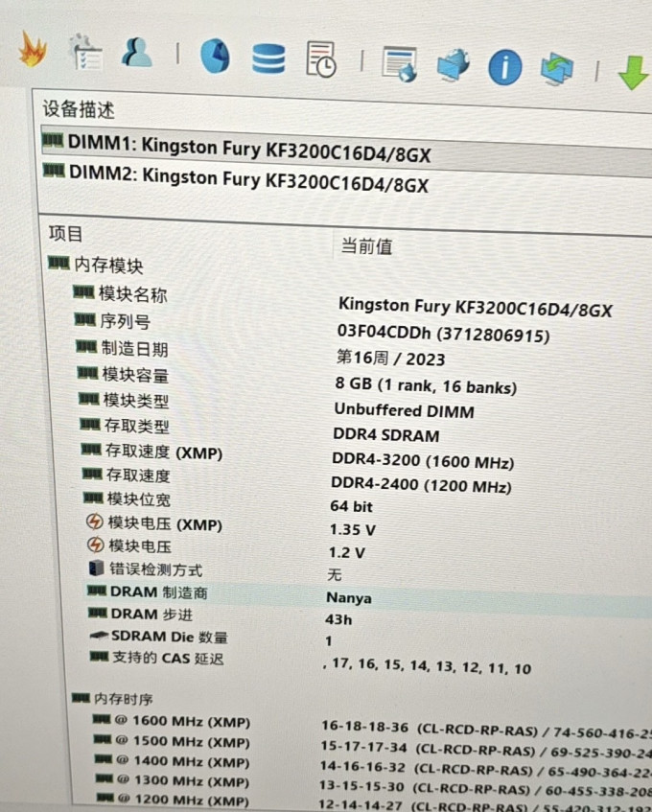Click the green download arrow icon
The width and height of the screenshot is (652, 812).
[634, 73]
